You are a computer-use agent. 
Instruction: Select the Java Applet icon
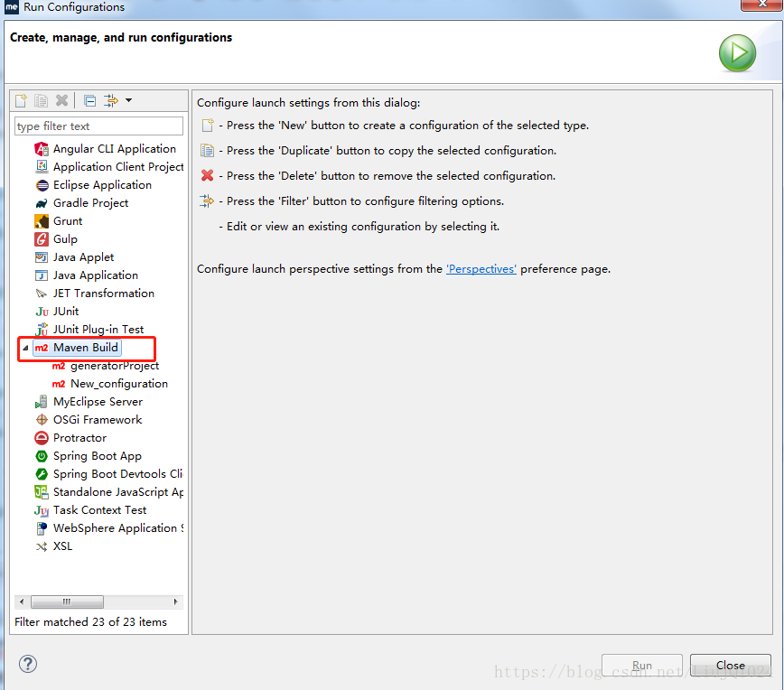point(42,257)
